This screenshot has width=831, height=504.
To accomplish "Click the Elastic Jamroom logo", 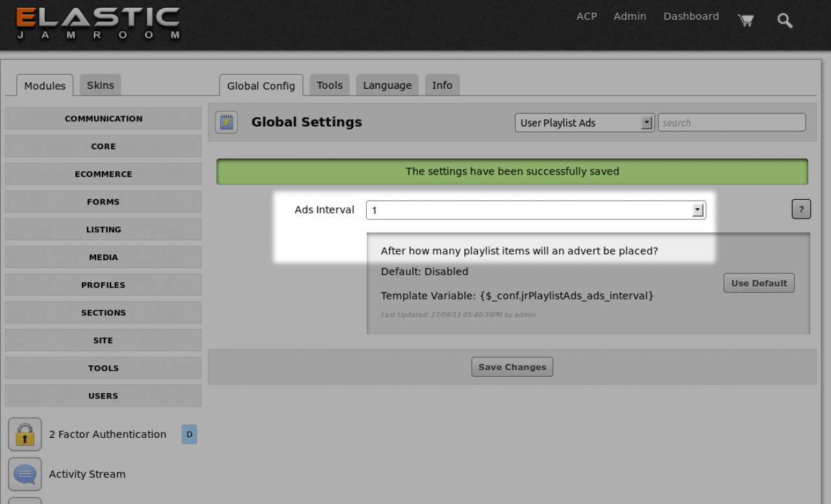I will pyautogui.click(x=98, y=23).
